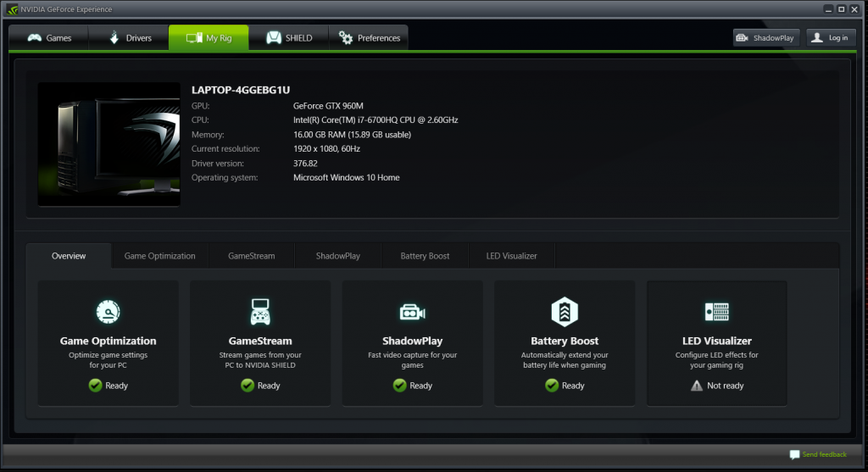Open the LED Visualizer sub-tab
This screenshot has height=472, width=868.
(x=511, y=256)
